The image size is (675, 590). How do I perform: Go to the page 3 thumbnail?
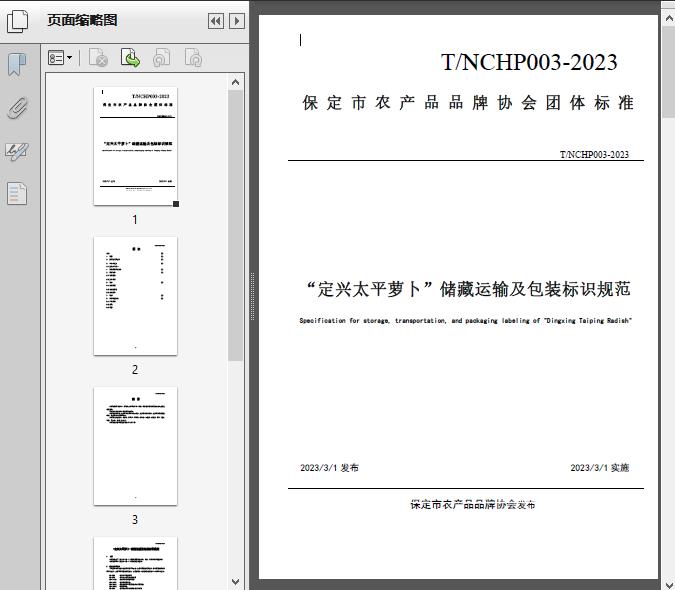click(x=135, y=446)
